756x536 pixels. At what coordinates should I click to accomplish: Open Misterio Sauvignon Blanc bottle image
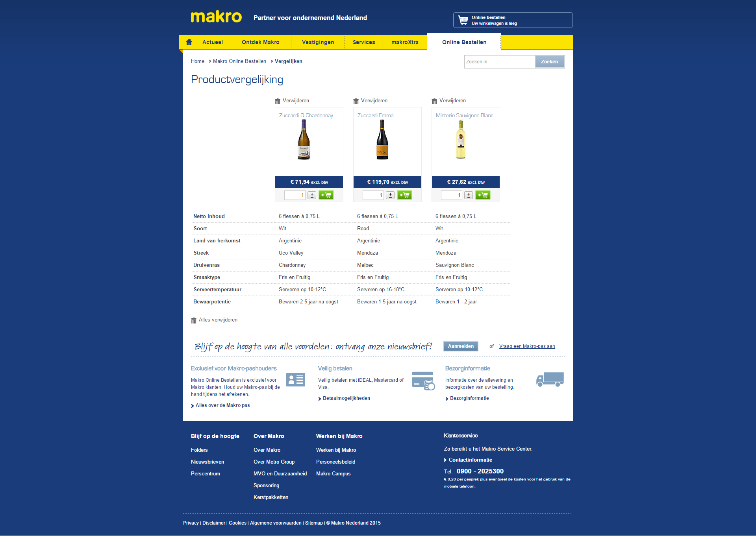461,140
